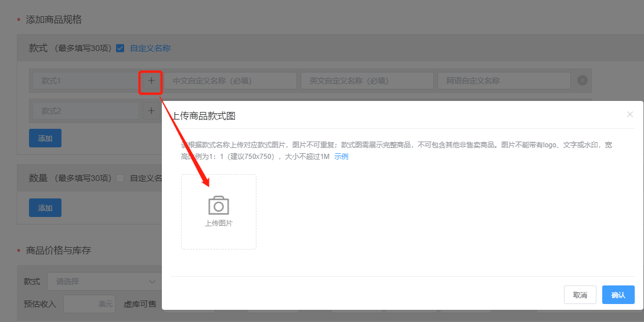Uncheck the 款式 自定义名称 checkbox
The height and width of the screenshot is (322, 644).
point(120,48)
